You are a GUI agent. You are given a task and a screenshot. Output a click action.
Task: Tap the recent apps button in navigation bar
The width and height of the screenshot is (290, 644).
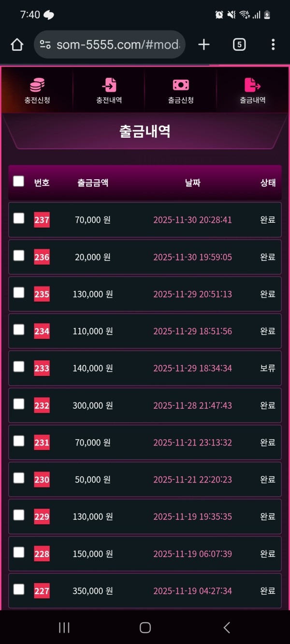(63, 627)
